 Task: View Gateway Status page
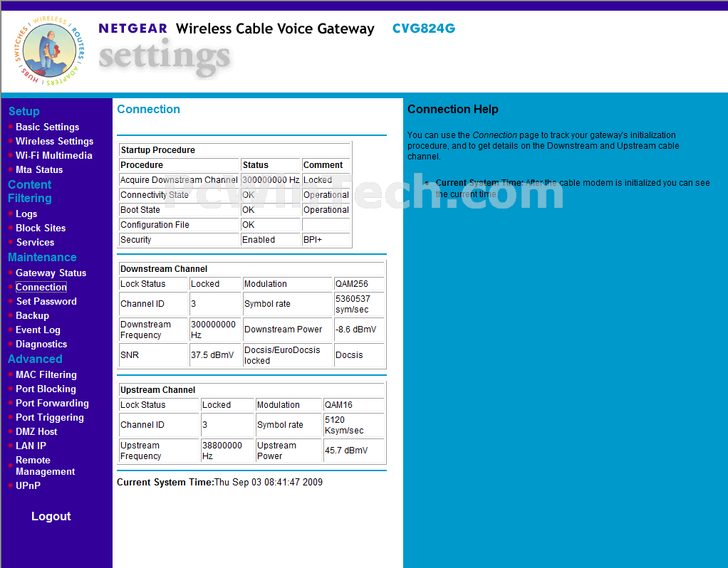(51, 273)
